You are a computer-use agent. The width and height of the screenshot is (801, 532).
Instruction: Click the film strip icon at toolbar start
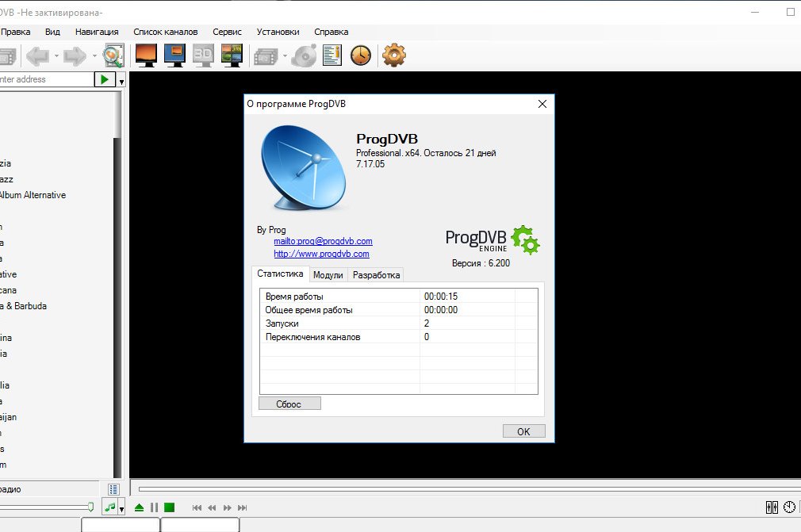pos(8,56)
